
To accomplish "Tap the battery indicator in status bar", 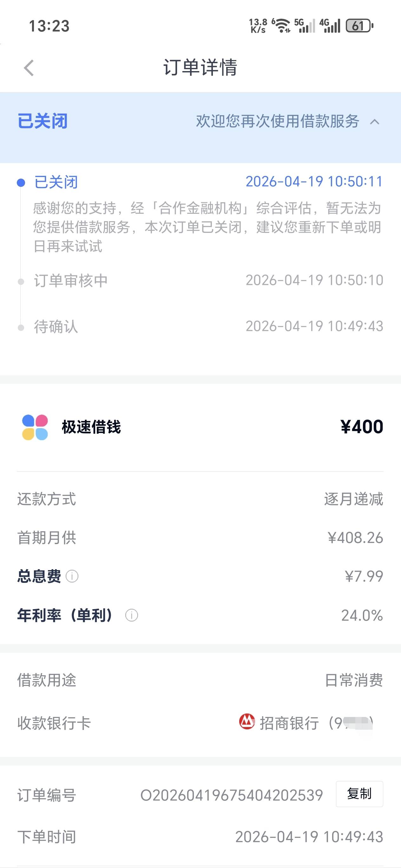I will 359,26.
